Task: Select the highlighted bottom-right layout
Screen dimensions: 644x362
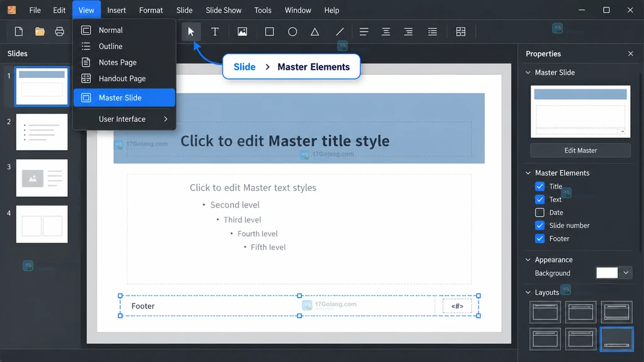Action: click(x=616, y=339)
